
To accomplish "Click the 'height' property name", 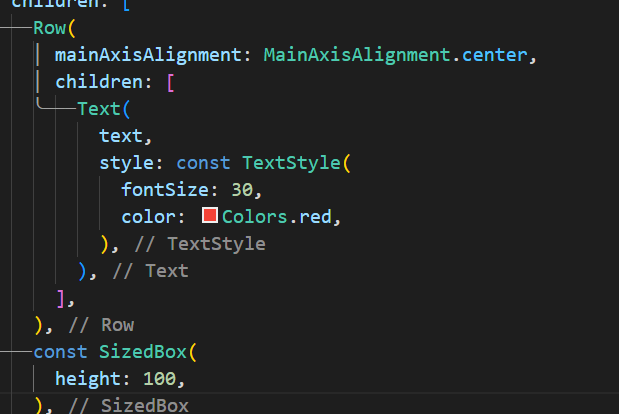I will 88,379.
